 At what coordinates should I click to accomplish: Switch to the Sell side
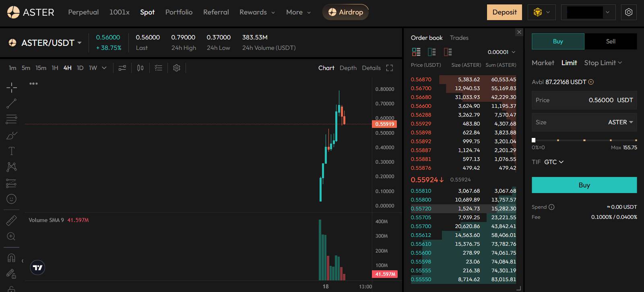611,41
